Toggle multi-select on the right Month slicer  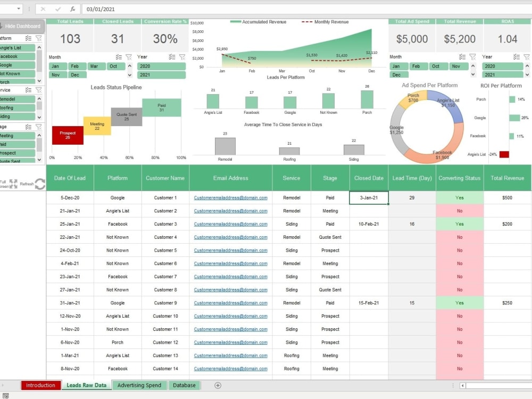tap(462, 57)
